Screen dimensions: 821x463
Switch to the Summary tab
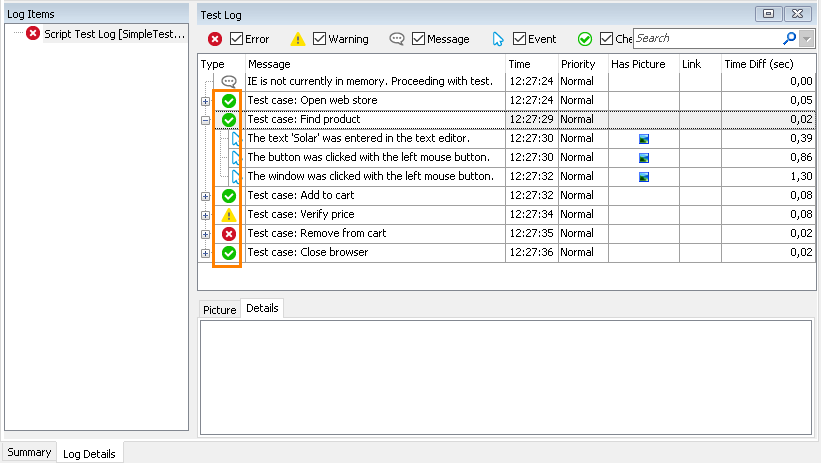[x=29, y=452]
